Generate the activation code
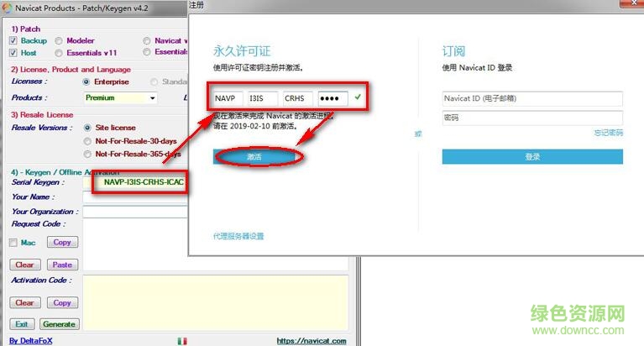The height and width of the screenshot is (346, 644). coord(59,324)
